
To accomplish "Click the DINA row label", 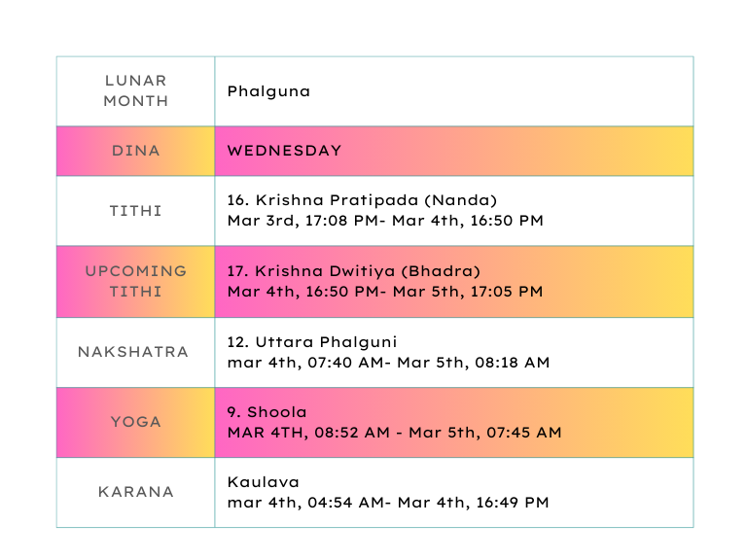I will coord(135,151).
